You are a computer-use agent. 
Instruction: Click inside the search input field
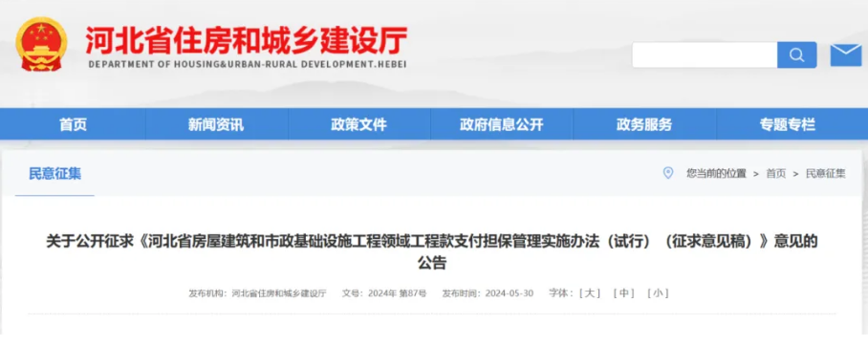click(705, 54)
